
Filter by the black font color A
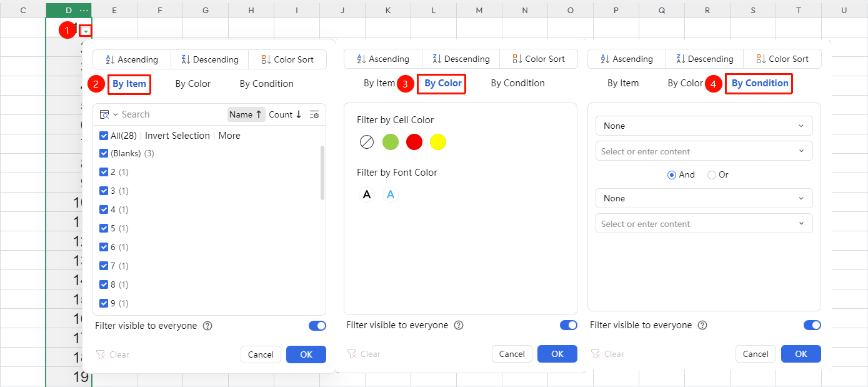coord(367,194)
